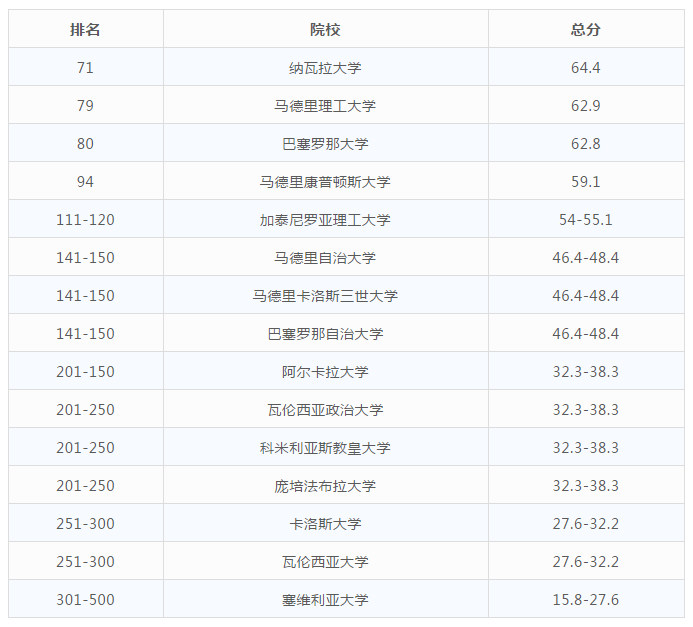
Task: Click the rank next to 马德里自治大学
Action: (85, 258)
